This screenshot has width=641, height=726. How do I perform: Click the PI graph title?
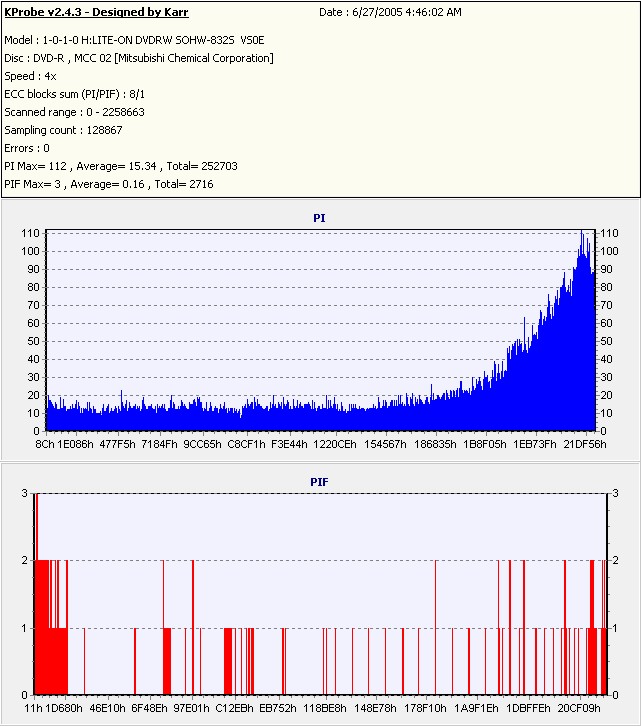319,219
